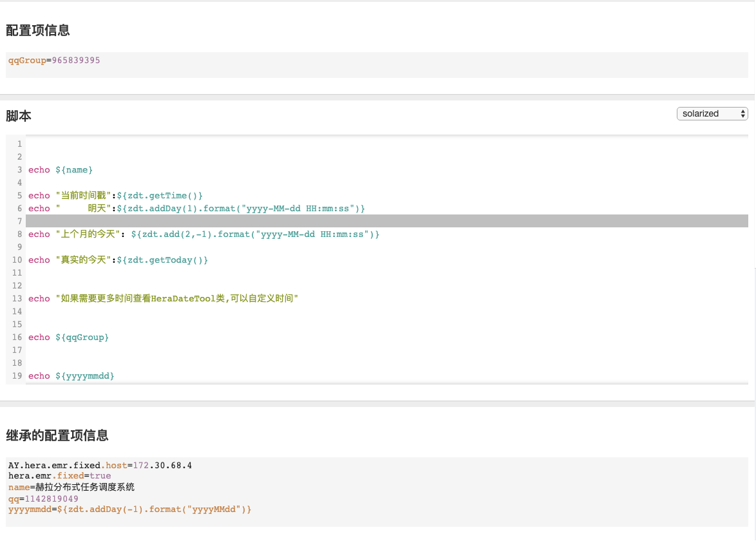Click the highlighted empty line 7
756x541 pixels.
[386, 222]
